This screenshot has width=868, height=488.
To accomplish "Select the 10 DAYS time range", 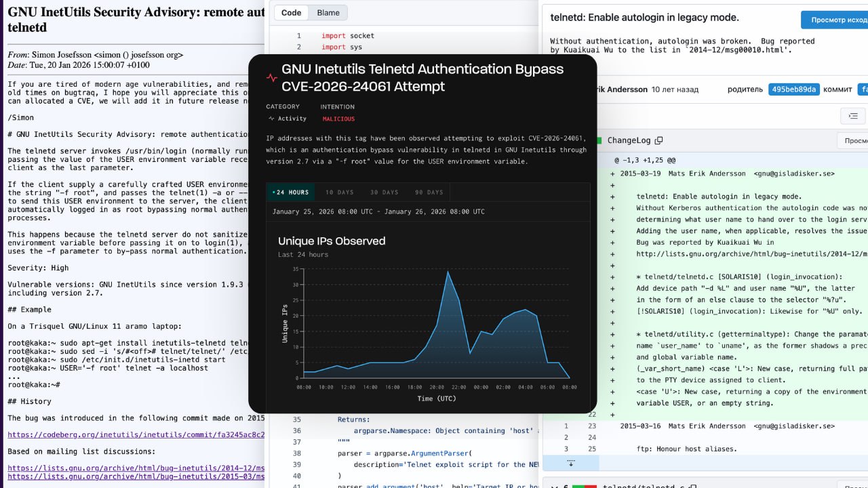I will point(338,192).
